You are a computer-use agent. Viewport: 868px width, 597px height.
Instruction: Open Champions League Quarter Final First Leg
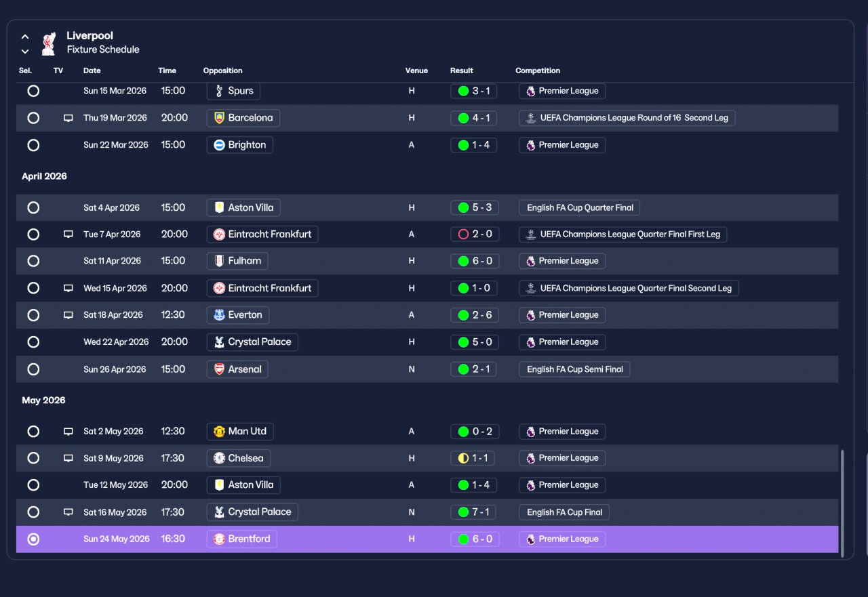(x=623, y=234)
